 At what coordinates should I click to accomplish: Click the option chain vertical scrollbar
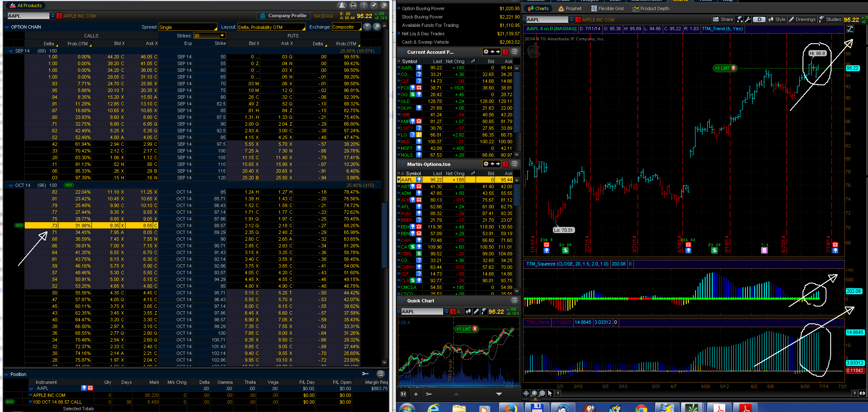tap(384, 235)
